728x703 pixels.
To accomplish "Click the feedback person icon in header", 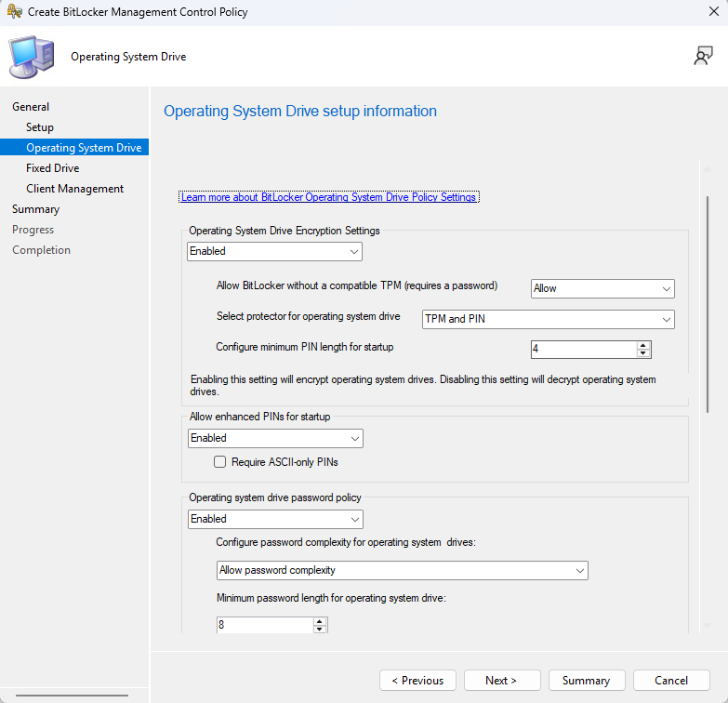I will click(x=703, y=56).
